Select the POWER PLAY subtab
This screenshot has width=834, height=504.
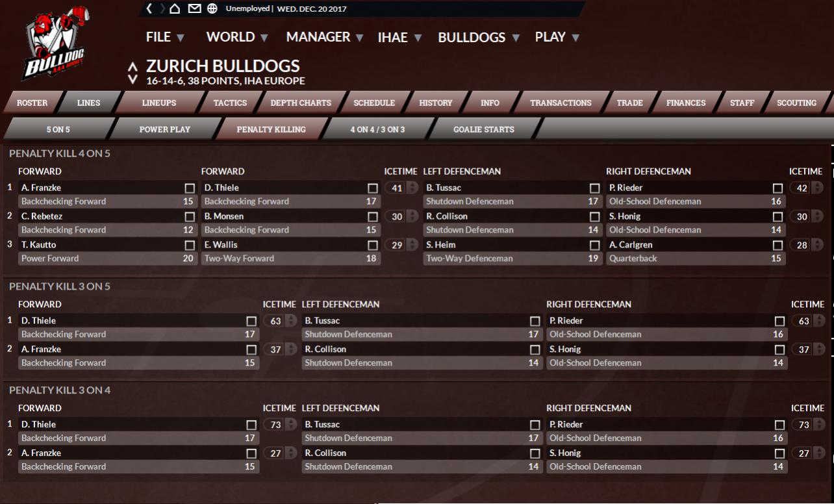click(x=164, y=129)
